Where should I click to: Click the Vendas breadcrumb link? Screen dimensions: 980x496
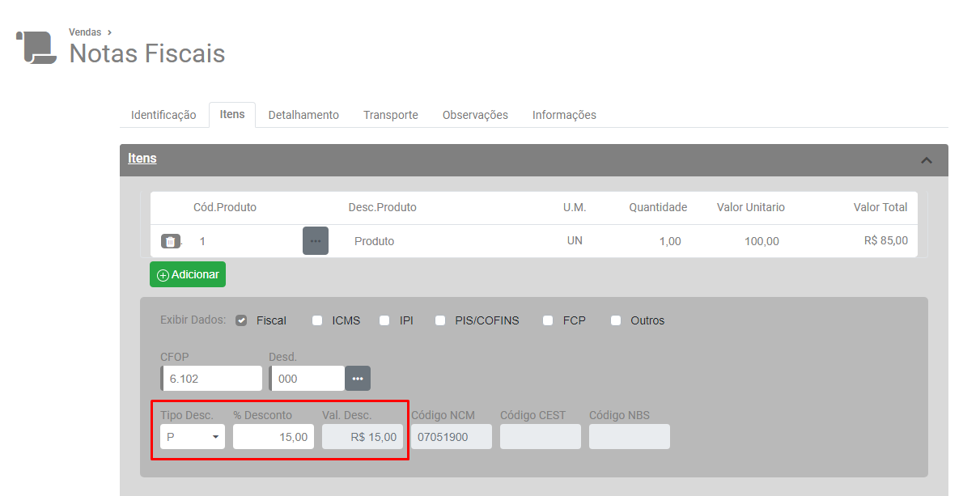tap(85, 32)
